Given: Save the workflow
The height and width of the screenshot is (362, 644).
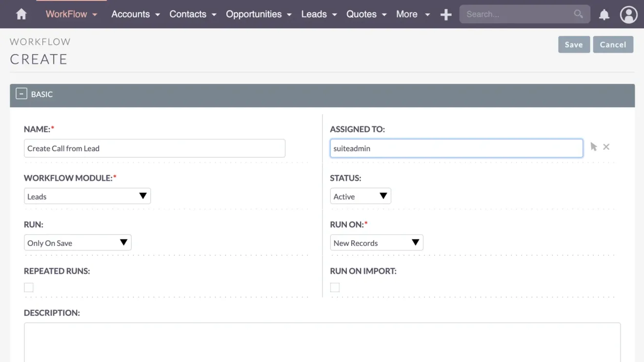Looking at the screenshot, I should point(574,44).
